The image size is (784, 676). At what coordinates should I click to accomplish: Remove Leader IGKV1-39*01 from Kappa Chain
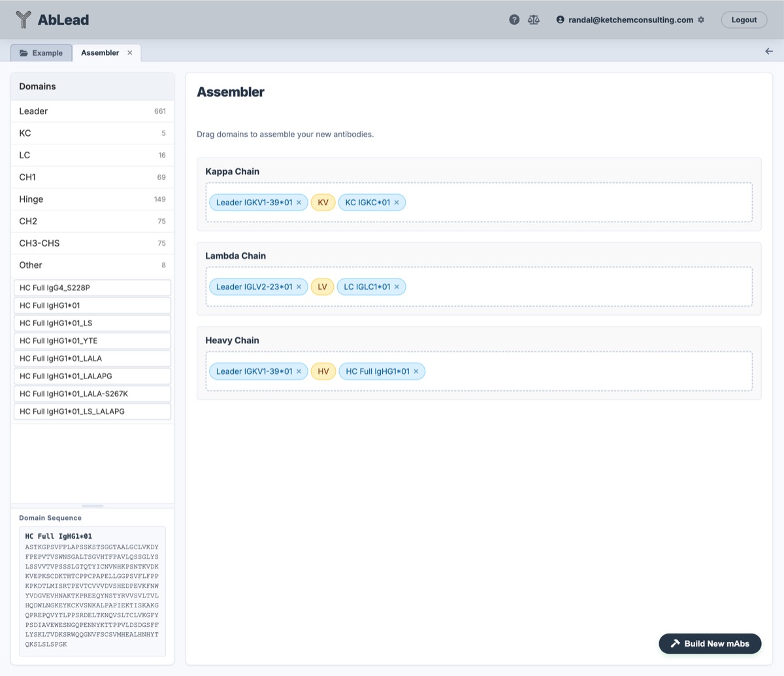299,203
